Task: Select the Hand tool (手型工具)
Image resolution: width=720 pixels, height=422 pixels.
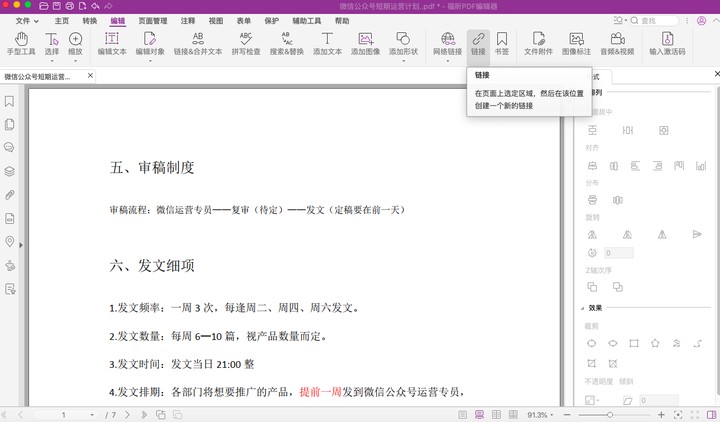Action: (x=20, y=43)
